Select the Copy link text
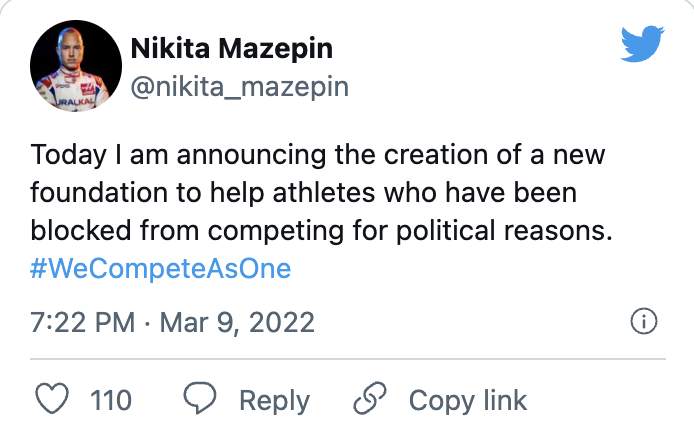This screenshot has width=694, height=436. [467, 401]
